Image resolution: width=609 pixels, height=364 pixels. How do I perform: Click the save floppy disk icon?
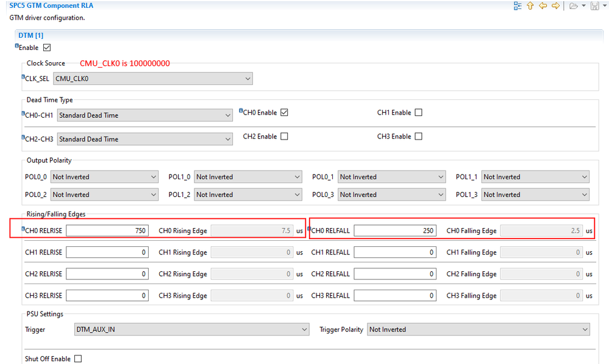[x=594, y=6]
